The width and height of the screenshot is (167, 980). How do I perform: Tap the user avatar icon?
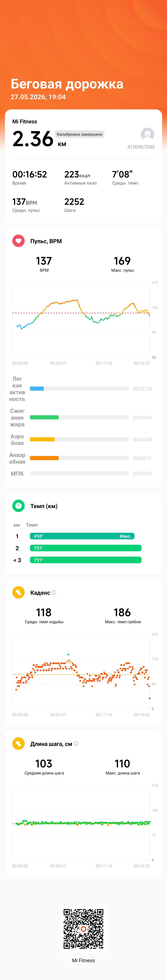[147, 134]
